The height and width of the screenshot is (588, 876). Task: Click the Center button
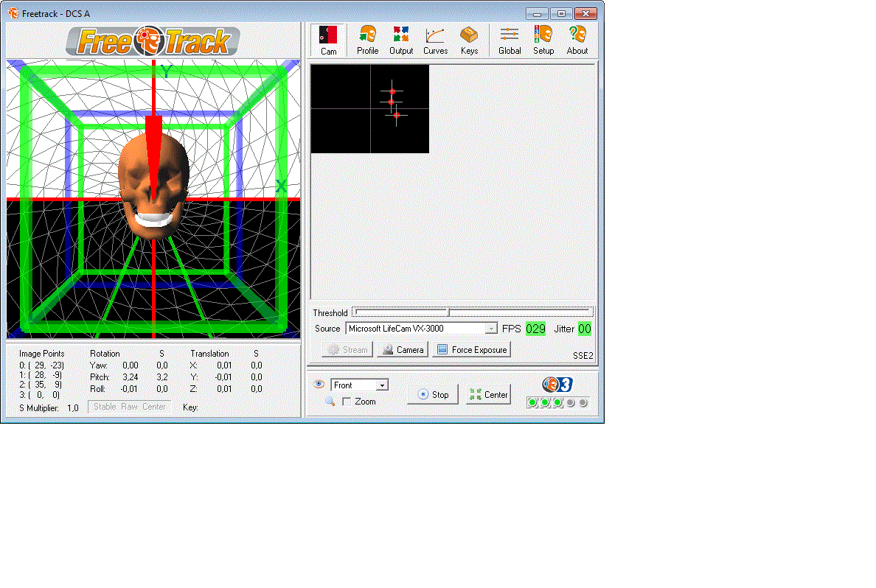pyautogui.click(x=488, y=394)
